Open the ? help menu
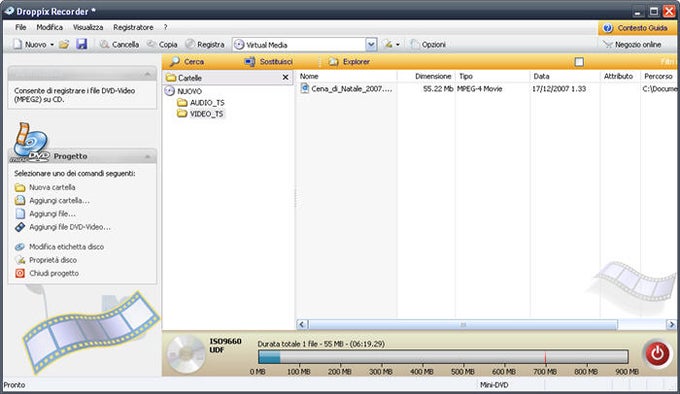This screenshot has width=680, height=394. (165, 27)
